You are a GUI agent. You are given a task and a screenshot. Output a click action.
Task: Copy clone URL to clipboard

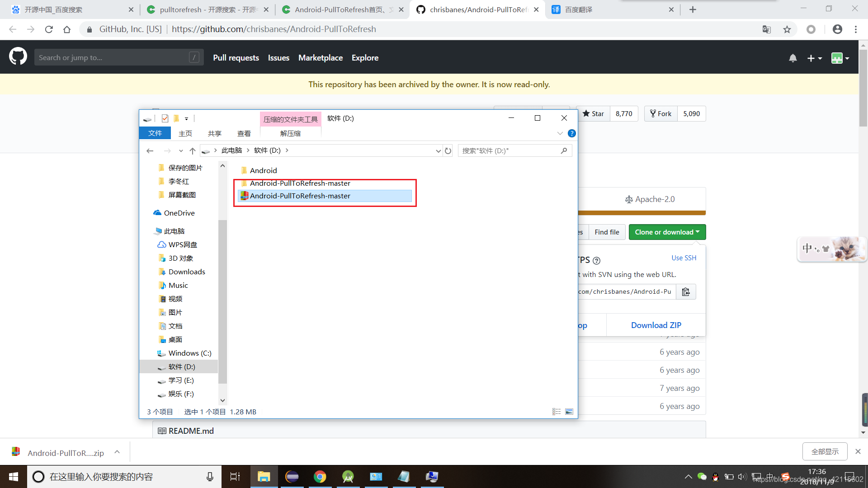686,292
